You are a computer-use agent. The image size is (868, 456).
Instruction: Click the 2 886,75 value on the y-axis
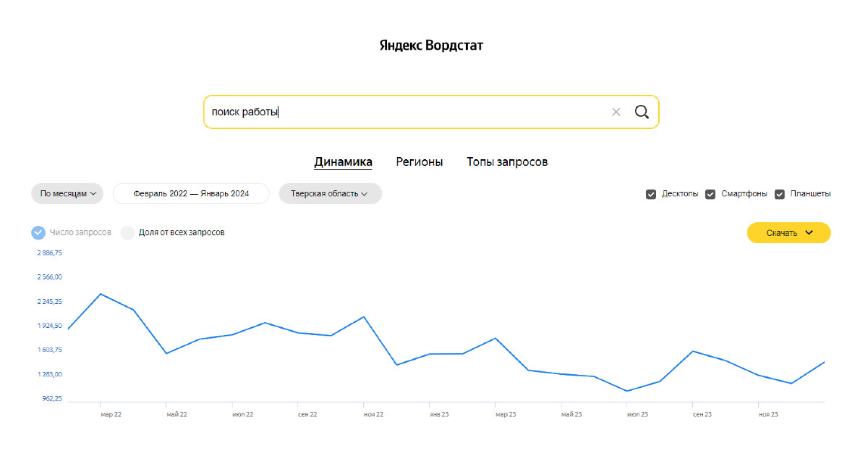click(50, 253)
